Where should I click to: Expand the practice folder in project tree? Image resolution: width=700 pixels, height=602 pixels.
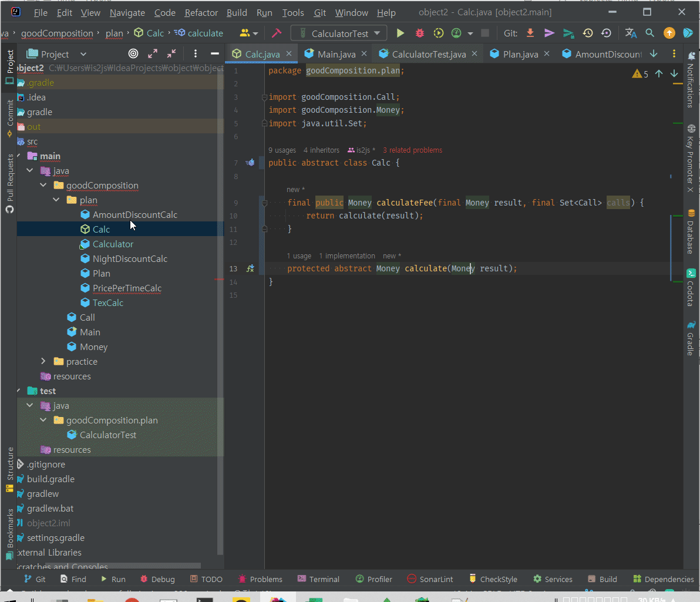(x=43, y=362)
